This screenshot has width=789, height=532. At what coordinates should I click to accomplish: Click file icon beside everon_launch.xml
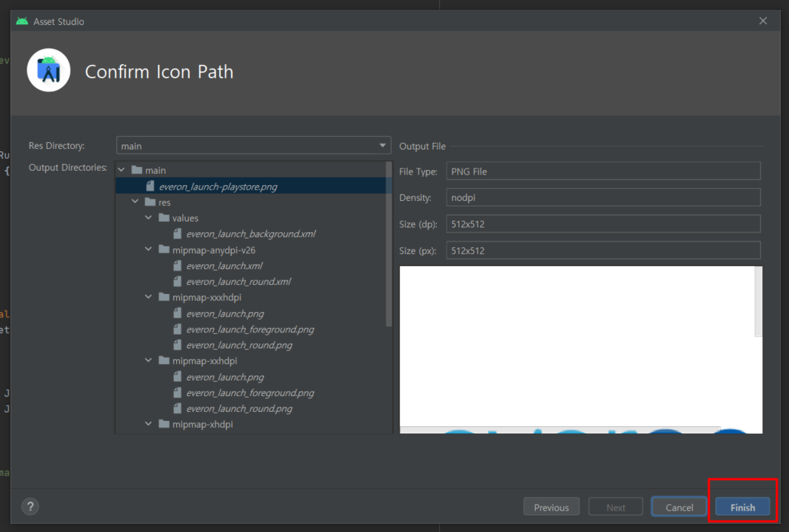(x=177, y=265)
